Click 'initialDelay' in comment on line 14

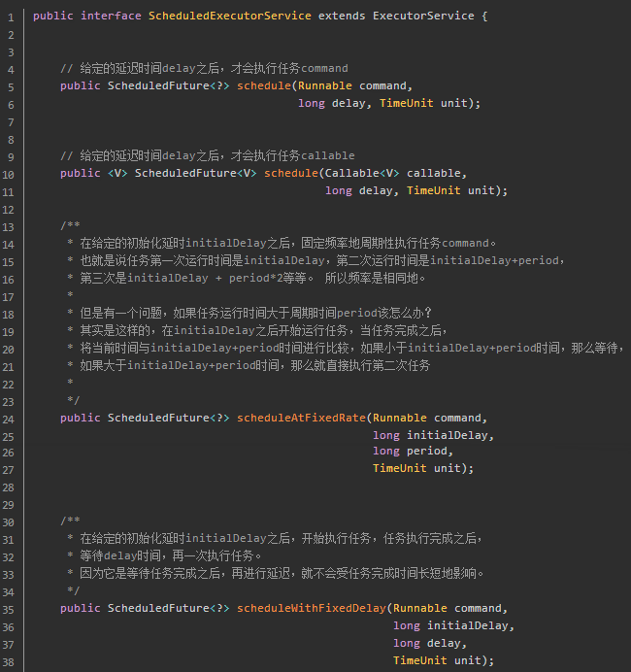[x=226, y=243]
